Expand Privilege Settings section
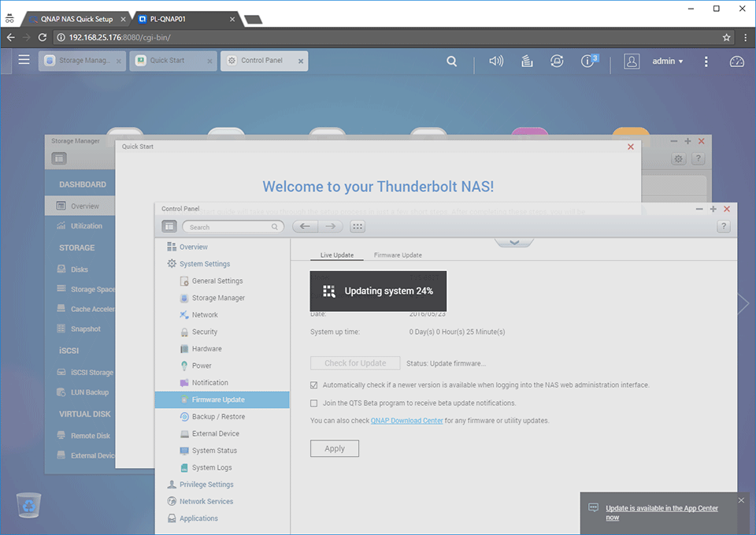The width and height of the screenshot is (756, 535). tap(206, 485)
